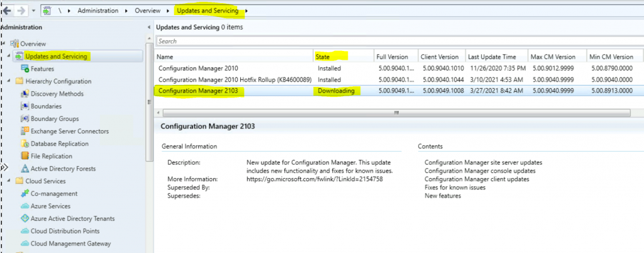This screenshot has height=253, width=644.
Task: Click the Forward navigation arrow
Action: (x=21, y=10)
